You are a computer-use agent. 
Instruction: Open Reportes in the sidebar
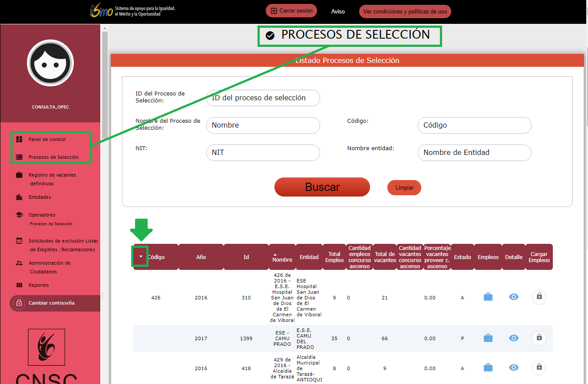click(39, 285)
